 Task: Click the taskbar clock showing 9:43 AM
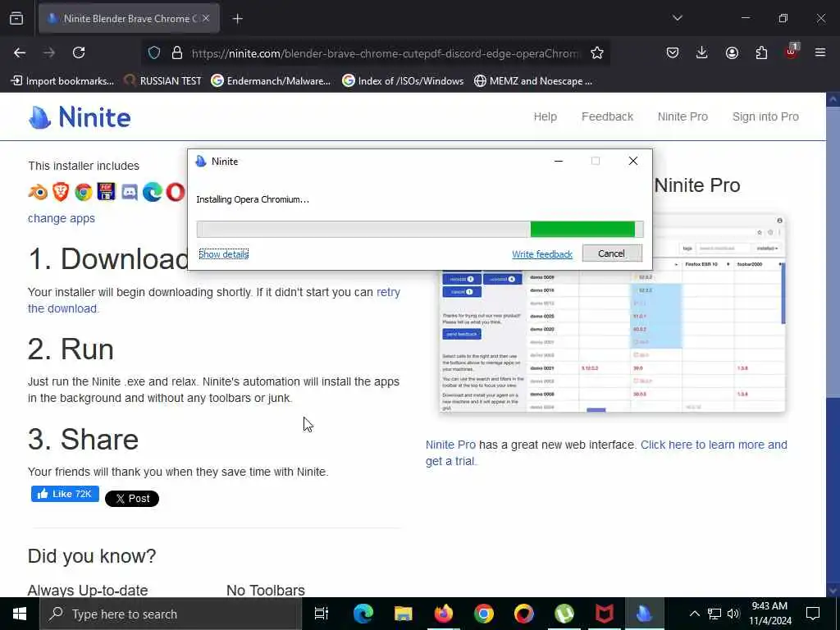[769, 614]
